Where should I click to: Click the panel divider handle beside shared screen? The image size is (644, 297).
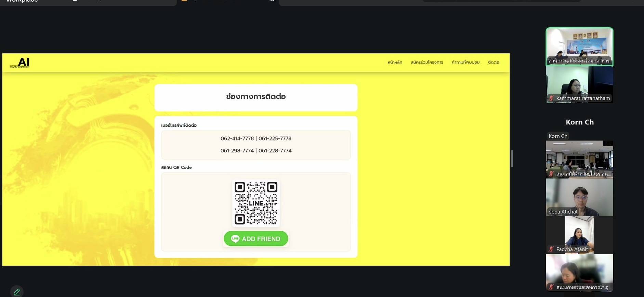(512, 159)
